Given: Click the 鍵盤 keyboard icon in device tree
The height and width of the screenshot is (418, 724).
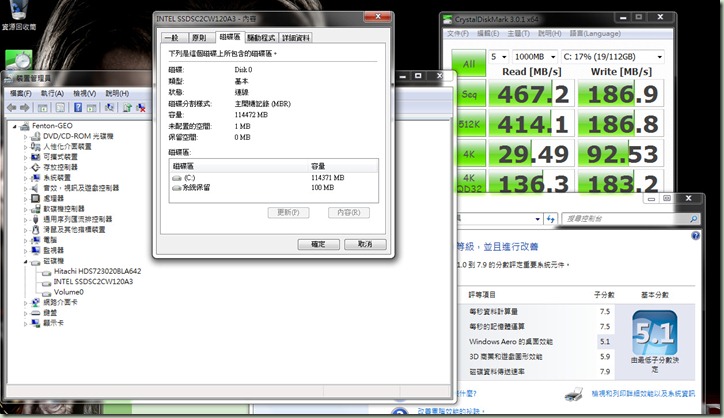Looking at the screenshot, I should 36,313.
